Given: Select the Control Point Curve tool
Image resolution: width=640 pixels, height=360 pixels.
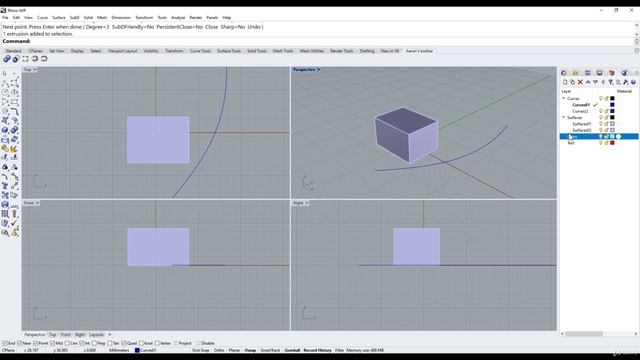Looking at the screenshot, I should [x=14, y=83].
